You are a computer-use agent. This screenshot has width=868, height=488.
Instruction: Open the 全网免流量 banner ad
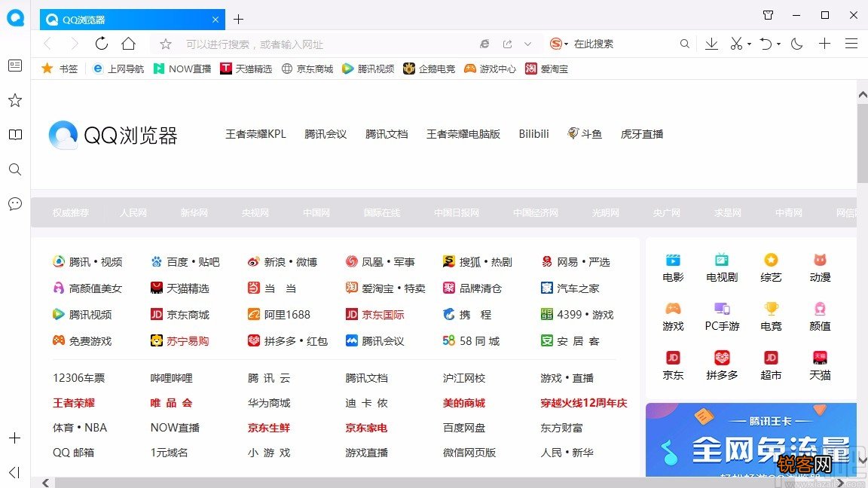[x=751, y=439]
